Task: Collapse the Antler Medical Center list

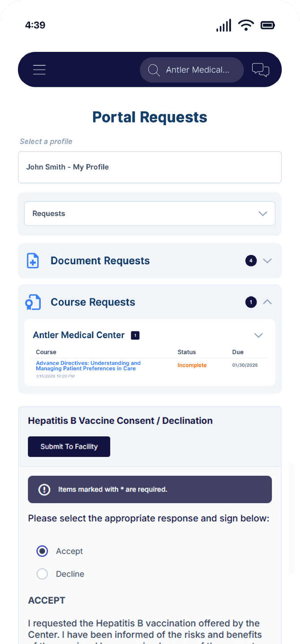Action: [x=258, y=335]
